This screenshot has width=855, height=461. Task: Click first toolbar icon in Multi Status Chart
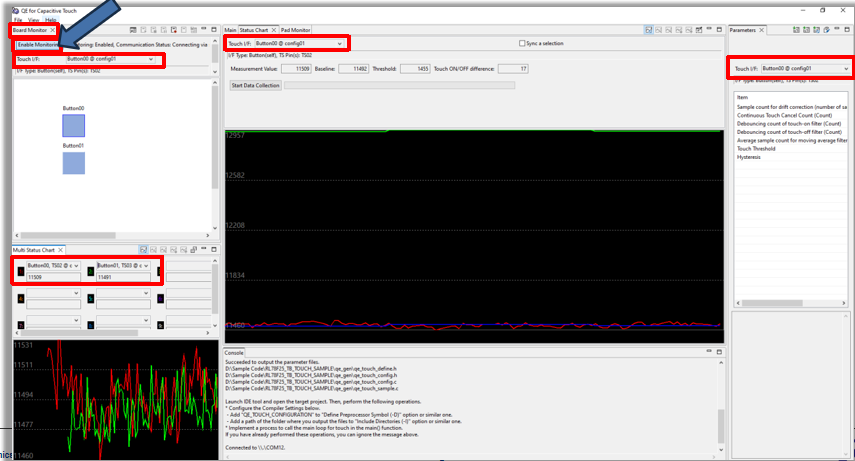[x=144, y=249]
